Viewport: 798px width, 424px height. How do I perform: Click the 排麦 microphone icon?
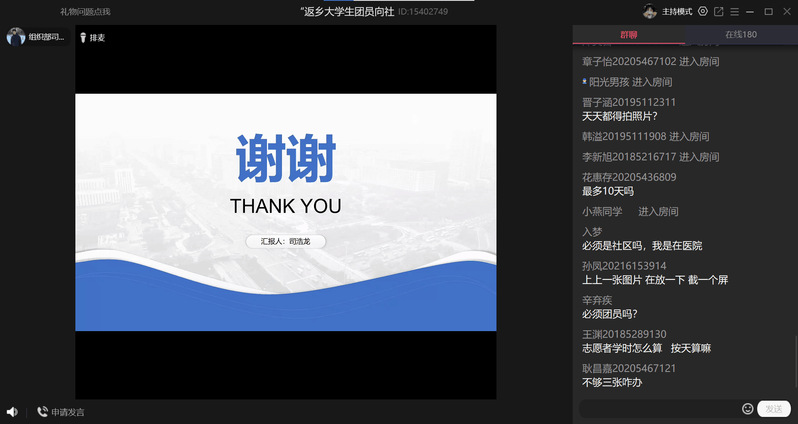point(83,37)
